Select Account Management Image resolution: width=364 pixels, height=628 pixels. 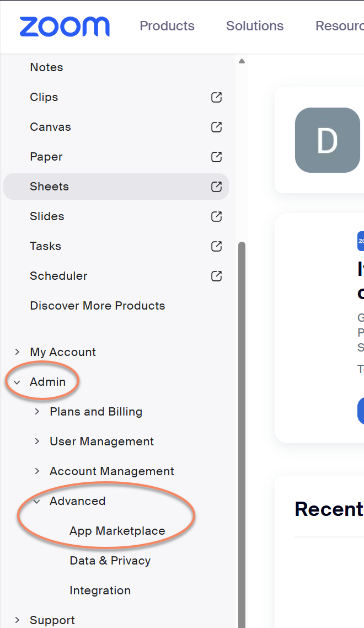(112, 471)
